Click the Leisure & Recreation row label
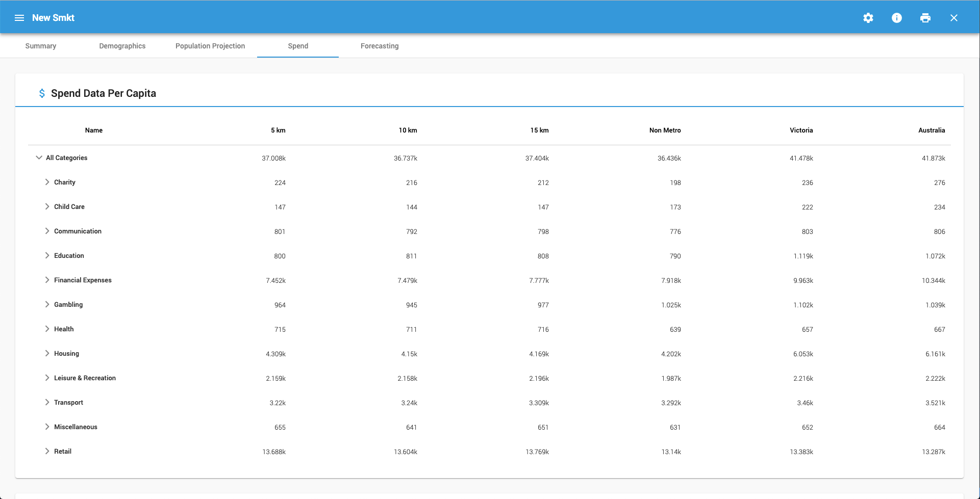Screen dimensions: 980x499 tap(85, 378)
